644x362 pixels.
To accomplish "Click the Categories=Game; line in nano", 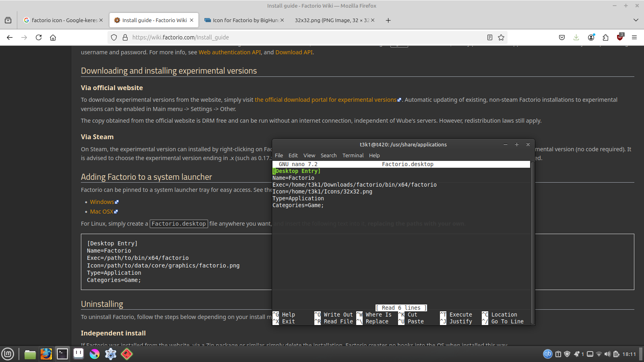I will [298, 205].
